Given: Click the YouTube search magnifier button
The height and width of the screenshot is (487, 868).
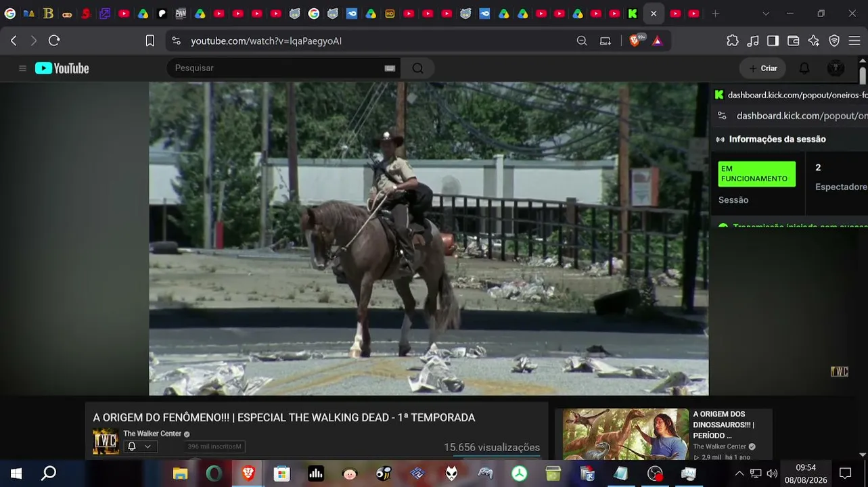Looking at the screenshot, I should (417, 68).
